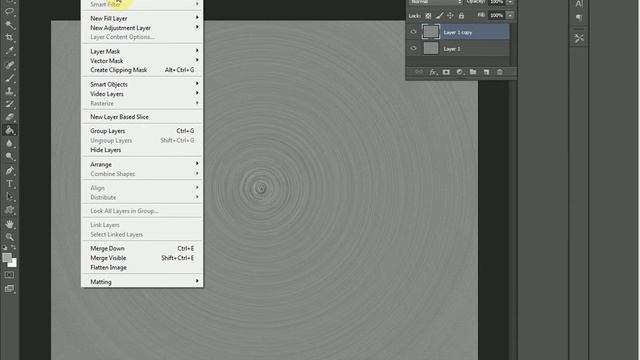Select the Dodge tool
Screen dimensions: 640x360
(x=9, y=156)
